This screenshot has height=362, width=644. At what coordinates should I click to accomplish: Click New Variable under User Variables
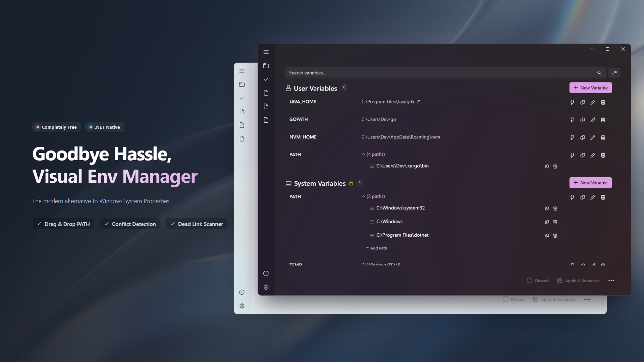[590, 88]
